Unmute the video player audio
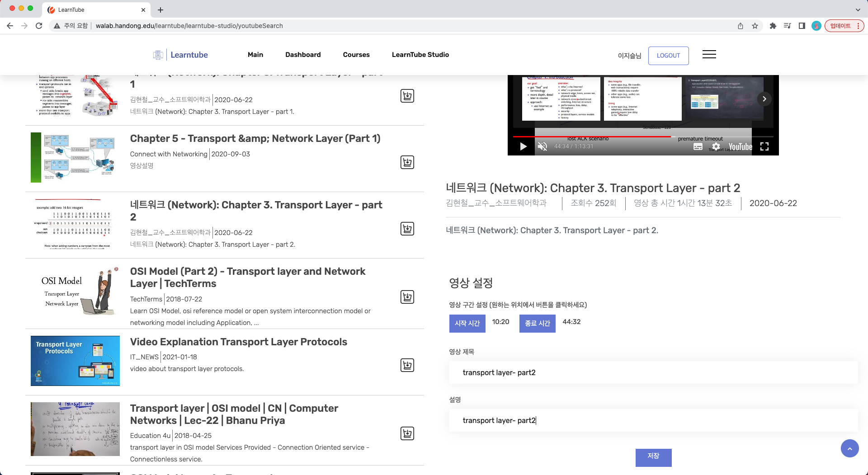 pyautogui.click(x=542, y=146)
